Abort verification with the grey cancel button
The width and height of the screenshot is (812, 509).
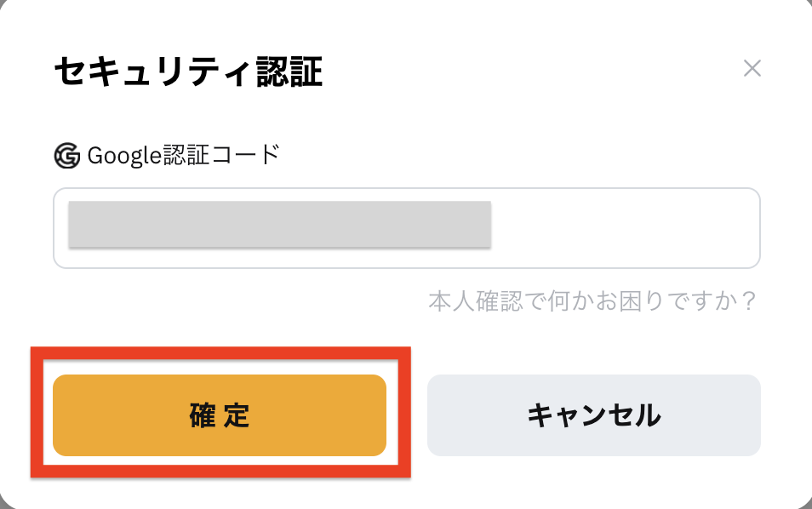point(594,415)
